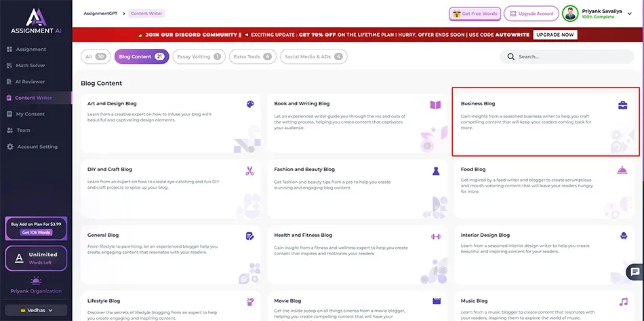This screenshot has width=644, height=321.
Task: Click the Get 10k Words button
Action: [x=36, y=232]
